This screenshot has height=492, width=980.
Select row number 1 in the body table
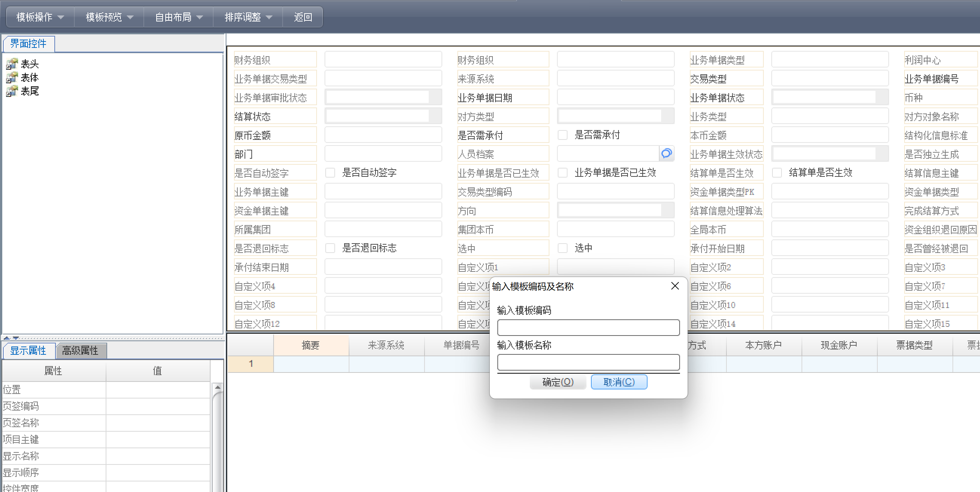click(251, 363)
